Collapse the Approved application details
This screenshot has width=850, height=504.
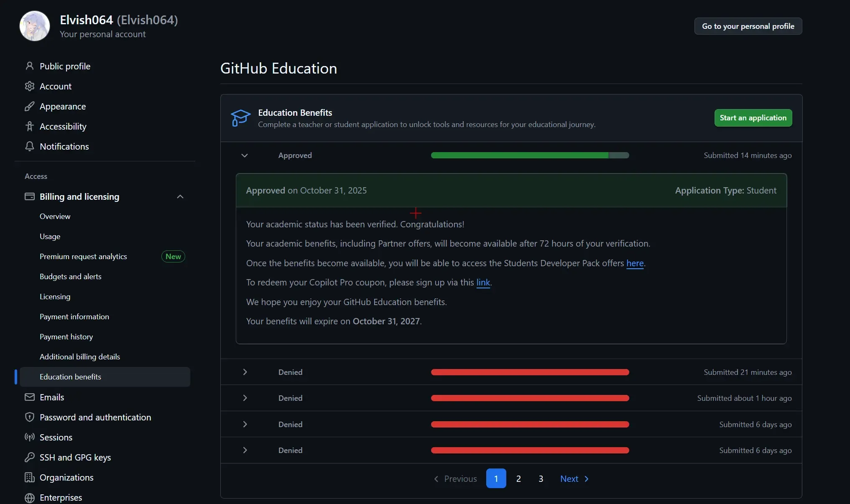pos(244,155)
